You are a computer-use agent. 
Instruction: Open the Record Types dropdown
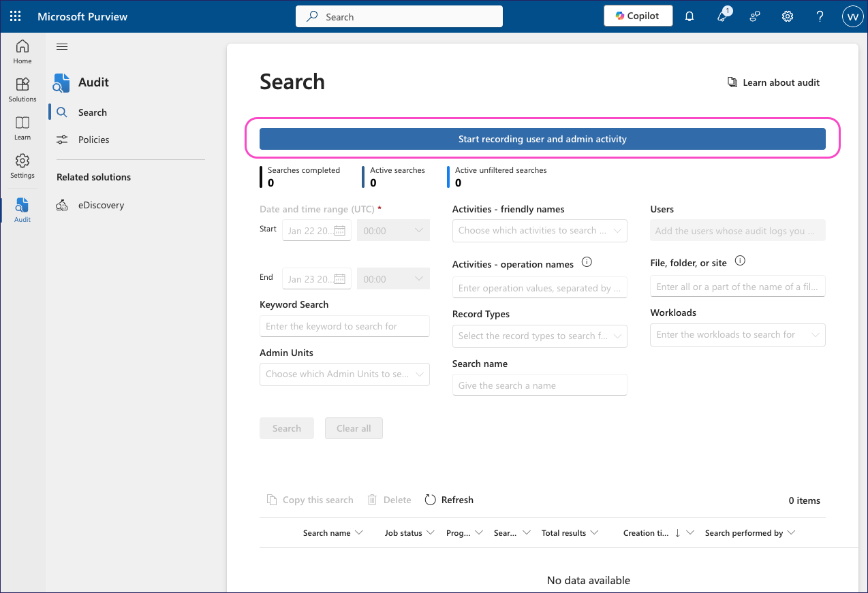coord(539,336)
